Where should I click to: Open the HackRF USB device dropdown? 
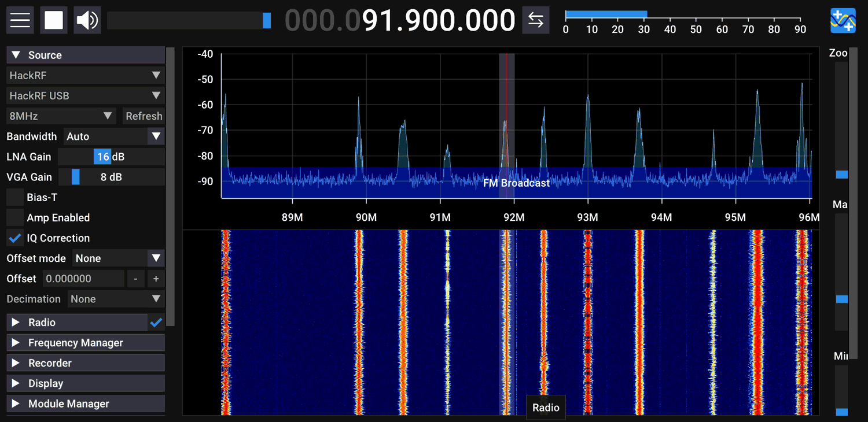86,95
